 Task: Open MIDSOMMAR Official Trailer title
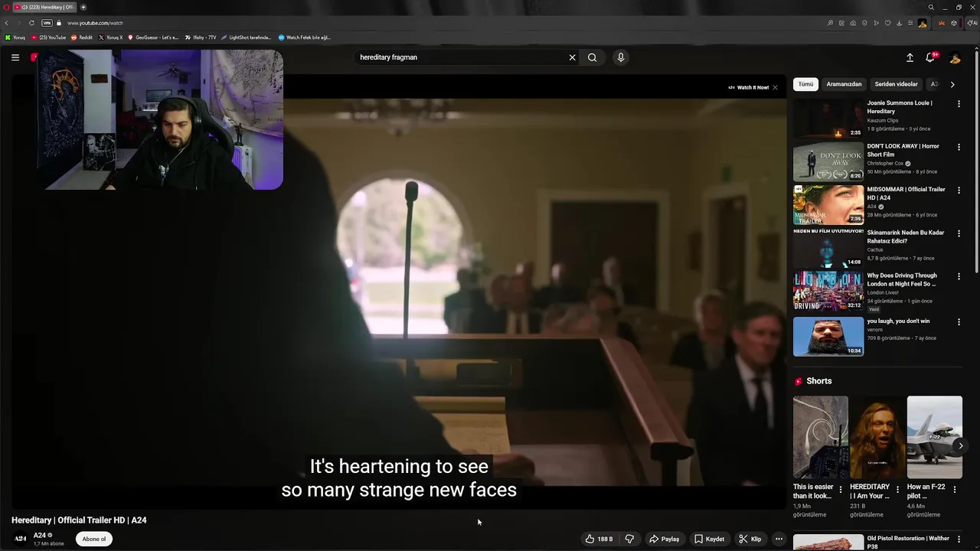(906, 194)
